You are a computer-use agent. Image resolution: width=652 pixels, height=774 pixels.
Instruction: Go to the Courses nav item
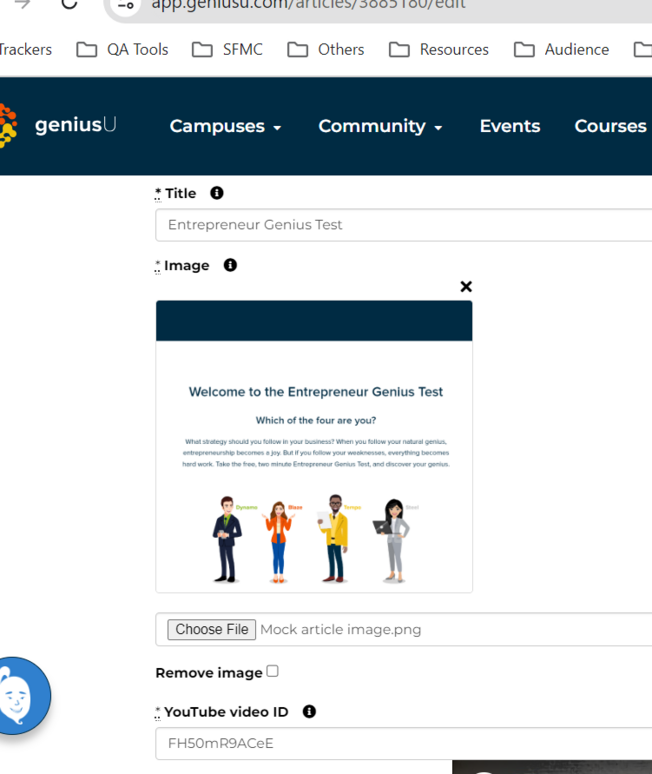[611, 126]
